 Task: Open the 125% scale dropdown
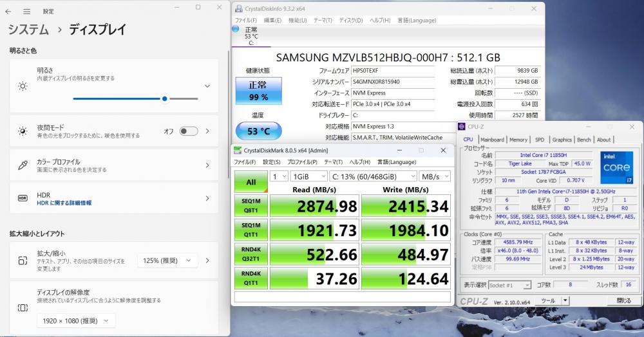167,260
